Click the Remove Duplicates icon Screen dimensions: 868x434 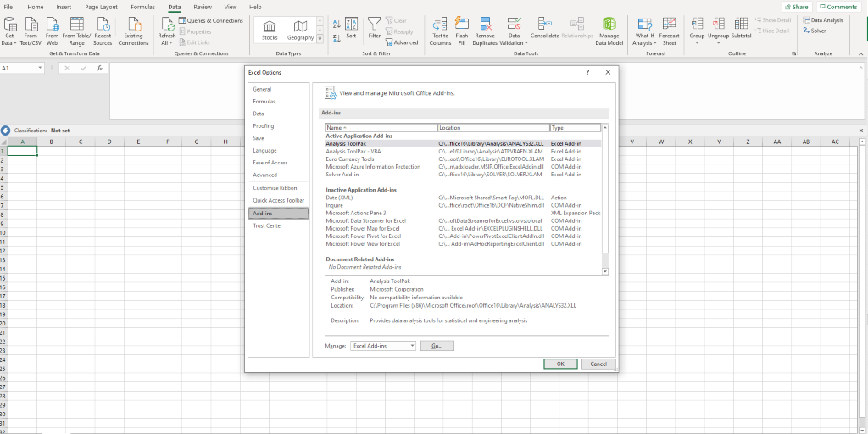pos(485,25)
